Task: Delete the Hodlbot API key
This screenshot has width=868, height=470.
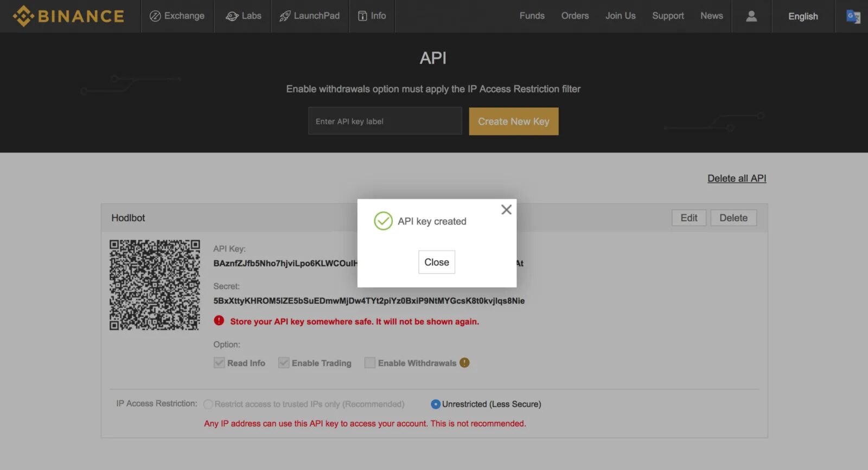Action: click(x=733, y=218)
